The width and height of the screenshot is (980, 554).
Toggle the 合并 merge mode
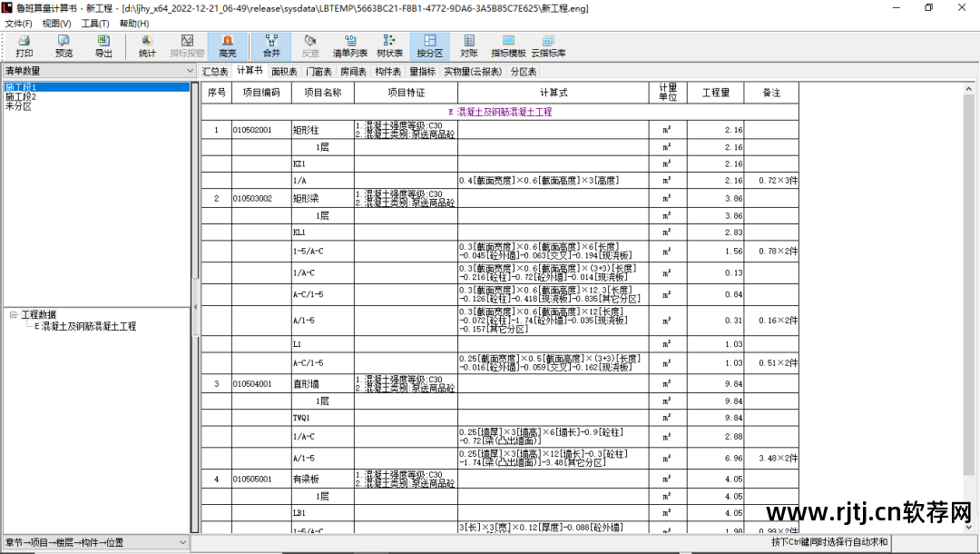point(271,45)
